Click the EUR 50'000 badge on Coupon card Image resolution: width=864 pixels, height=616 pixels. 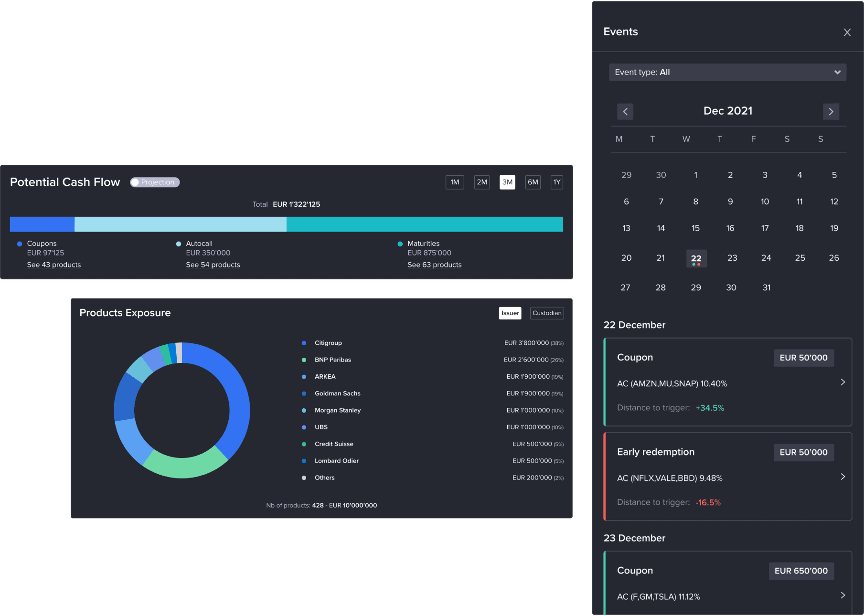(804, 358)
